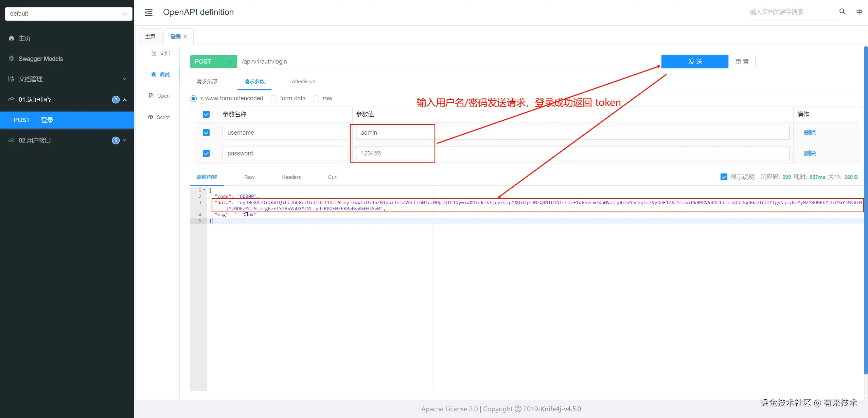Toggle the 显示说明 checkbox

(724, 177)
